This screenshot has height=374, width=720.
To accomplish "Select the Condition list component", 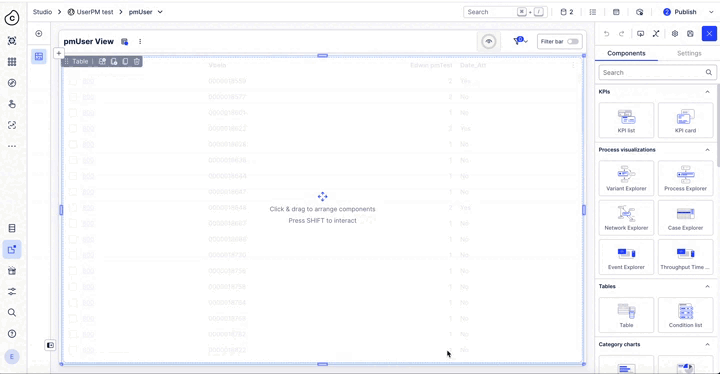I will [x=686, y=315].
